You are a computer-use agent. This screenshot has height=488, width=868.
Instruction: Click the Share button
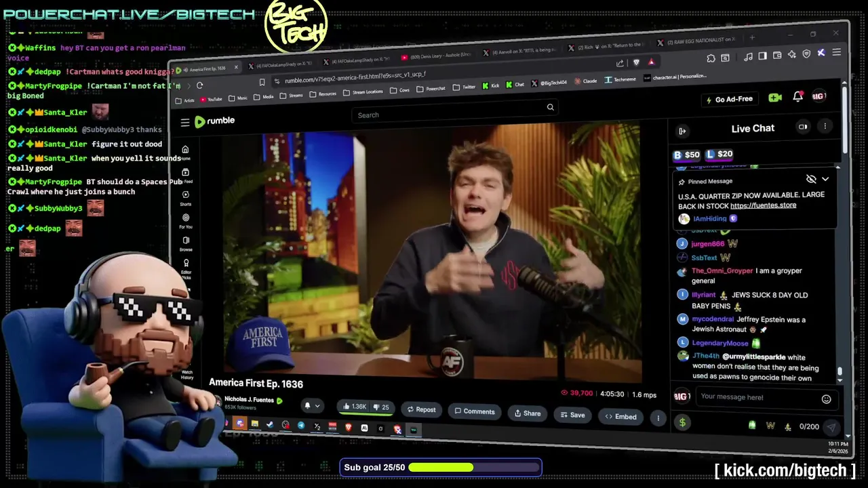pyautogui.click(x=528, y=413)
